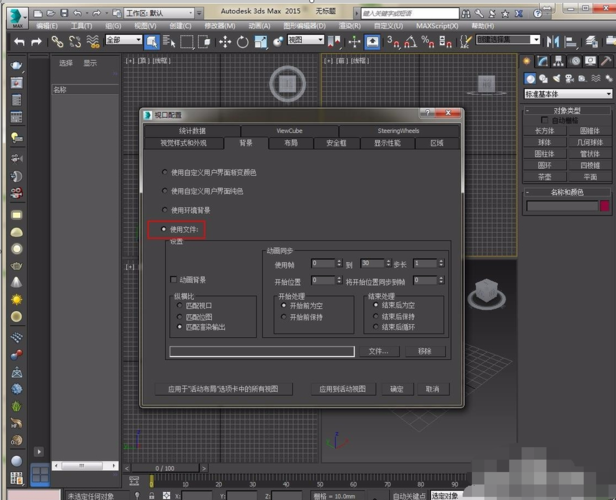Select 使用文件 radio button
Viewport: 616px width, 500px height.
(x=165, y=230)
